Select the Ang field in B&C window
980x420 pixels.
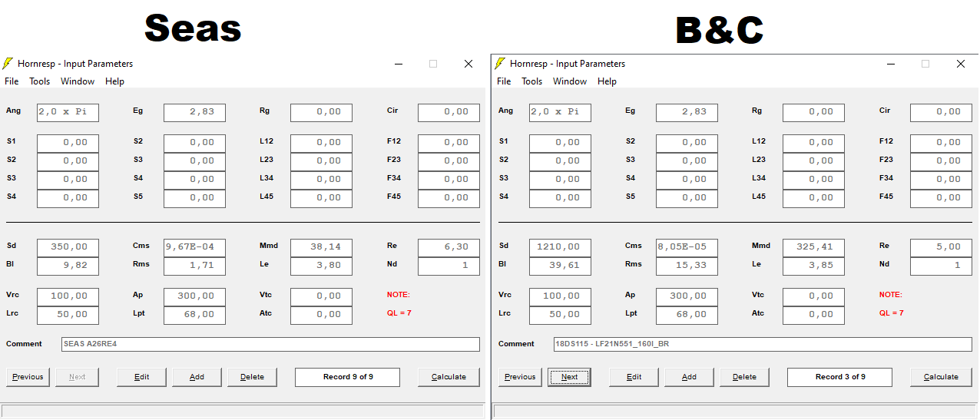561,112
